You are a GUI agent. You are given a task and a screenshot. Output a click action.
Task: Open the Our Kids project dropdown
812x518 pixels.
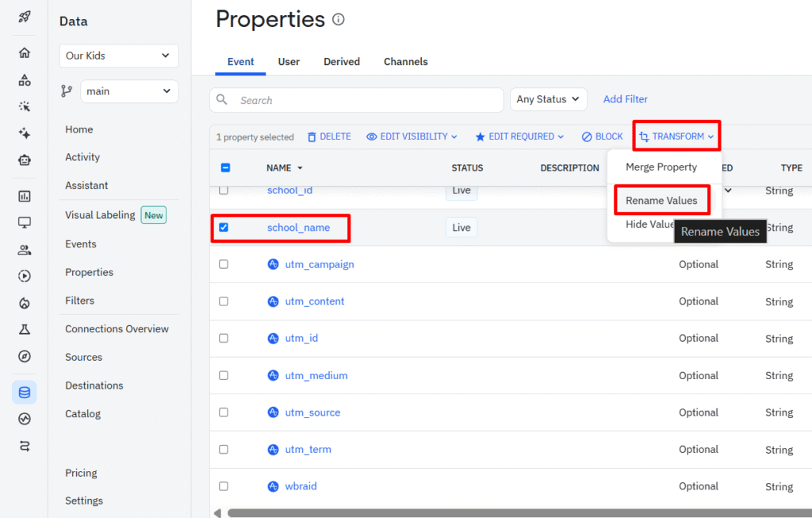click(x=119, y=56)
